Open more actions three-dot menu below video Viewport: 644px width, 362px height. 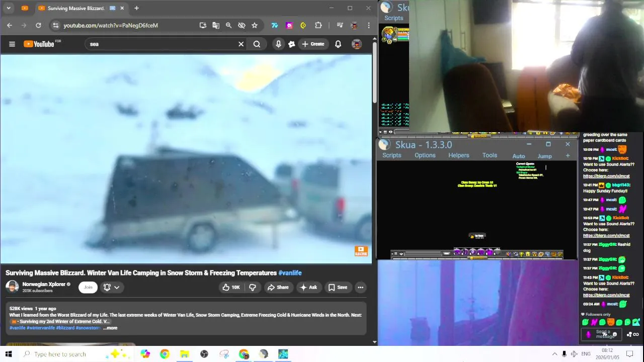click(360, 287)
